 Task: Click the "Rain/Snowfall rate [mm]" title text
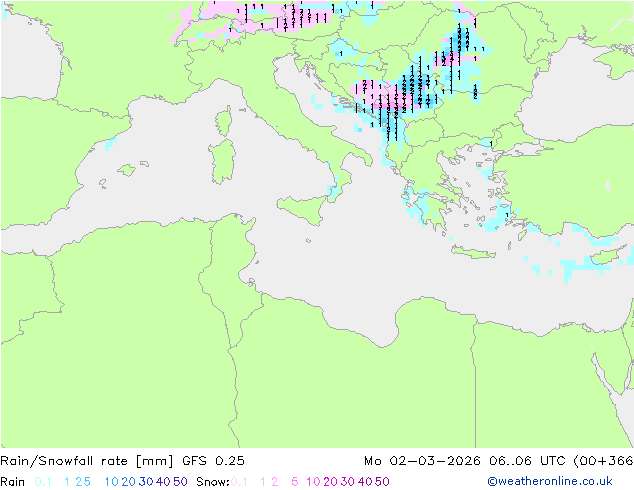tap(87, 461)
